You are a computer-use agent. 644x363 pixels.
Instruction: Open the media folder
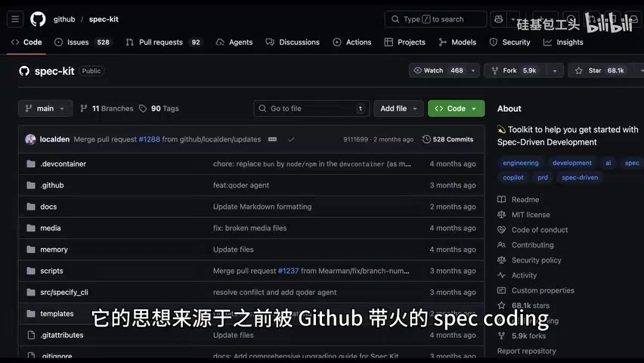(51, 228)
